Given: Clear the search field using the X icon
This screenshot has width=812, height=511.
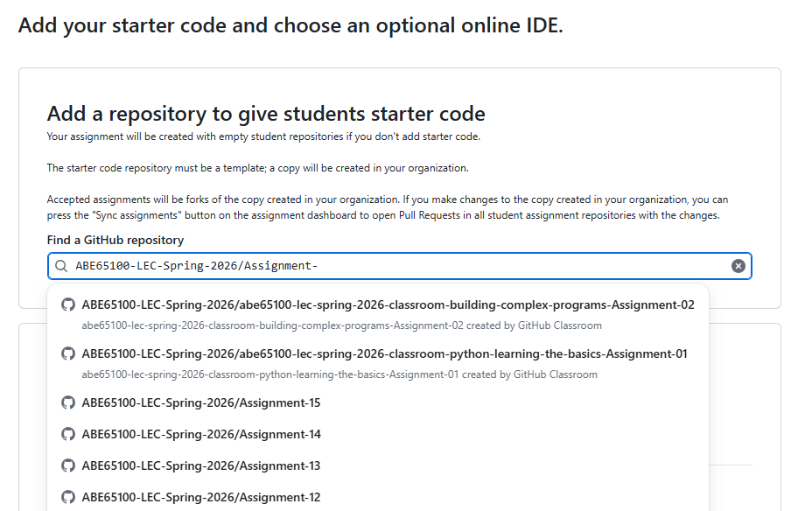Looking at the screenshot, I should (738, 266).
